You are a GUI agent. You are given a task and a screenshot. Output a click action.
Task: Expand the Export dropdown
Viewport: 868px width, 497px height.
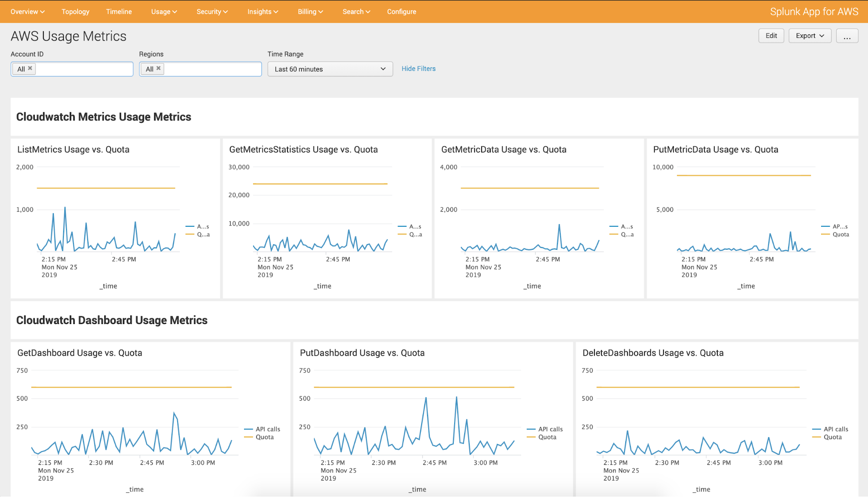click(809, 36)
